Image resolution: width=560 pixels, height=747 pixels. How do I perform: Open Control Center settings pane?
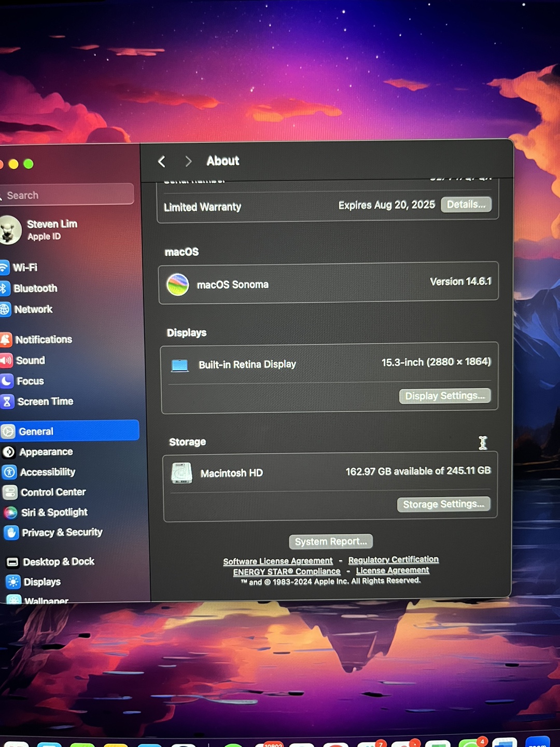45,492
